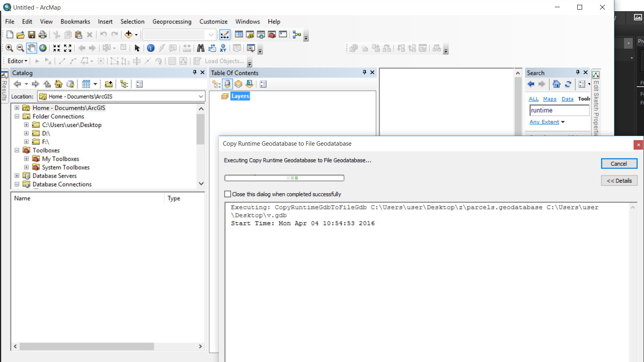Image resolution: width=644 pixels, height=362 pixels.
Task: Toggle Catalog tree contents panel icon
Action: pyautogui.click(x=124, y=84)
